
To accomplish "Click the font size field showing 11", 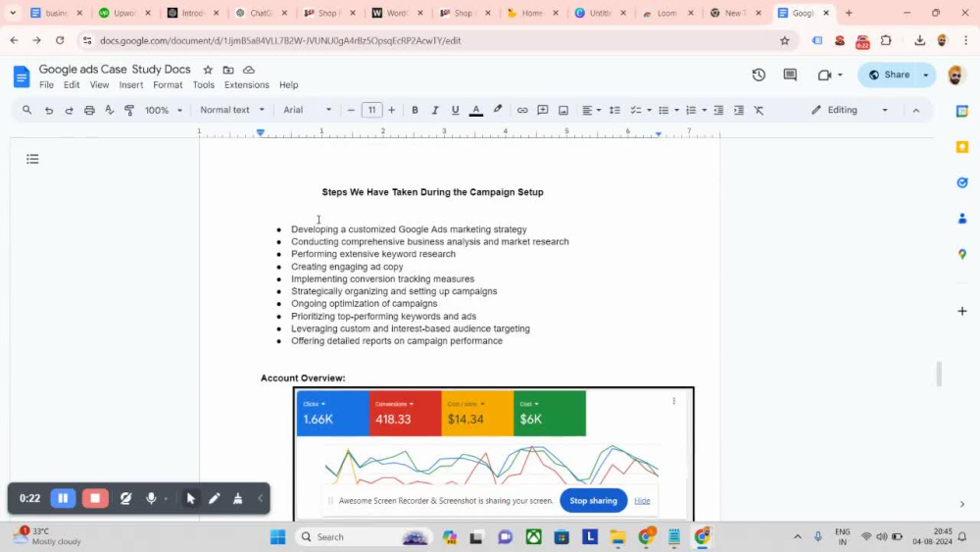I will click(371, 110).
